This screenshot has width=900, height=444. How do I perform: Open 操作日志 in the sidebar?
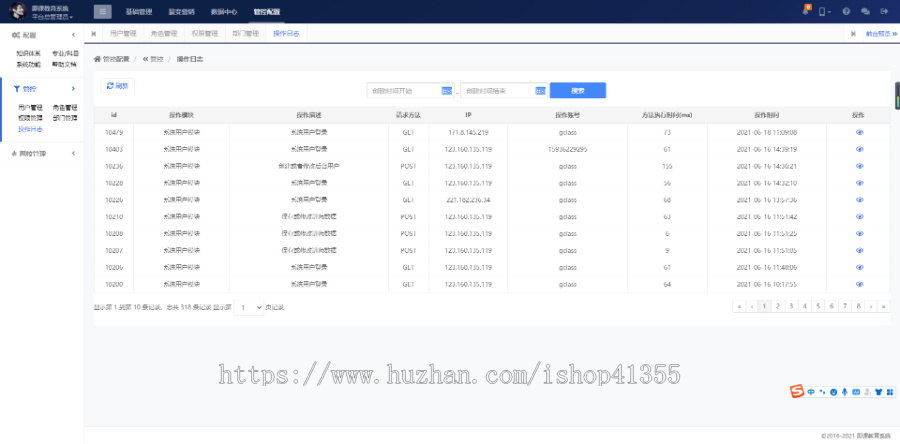[x=30, y=129]
